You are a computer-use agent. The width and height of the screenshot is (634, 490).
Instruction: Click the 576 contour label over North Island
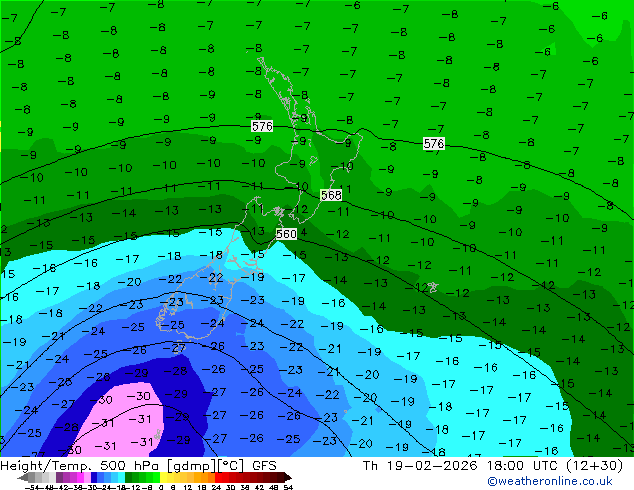coord(262,126)
